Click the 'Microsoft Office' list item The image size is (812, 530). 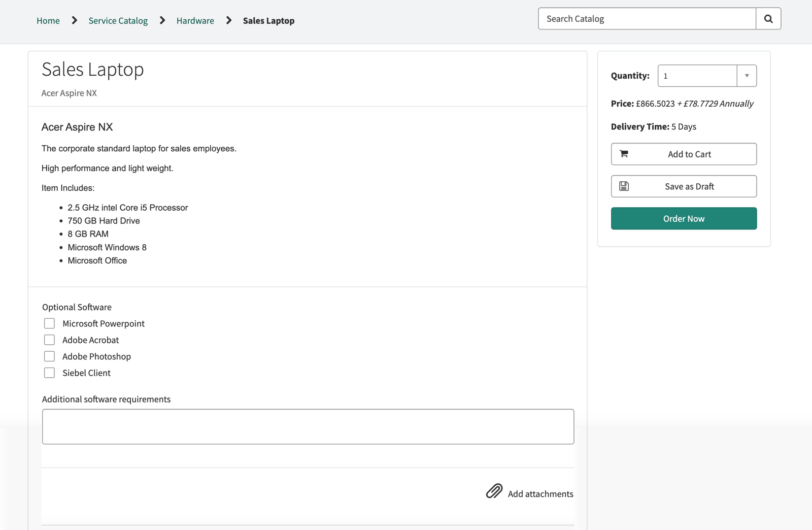97,260
